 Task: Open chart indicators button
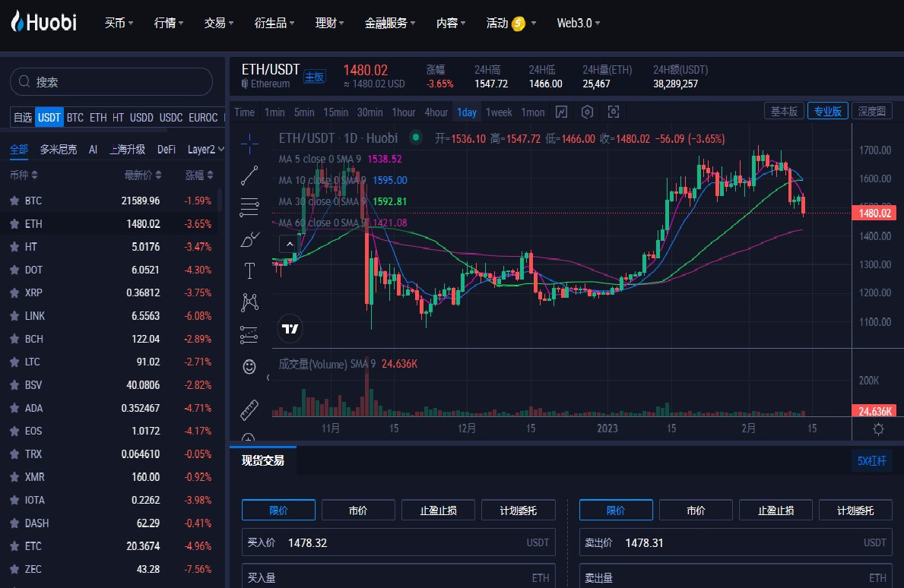coord(562,112)
